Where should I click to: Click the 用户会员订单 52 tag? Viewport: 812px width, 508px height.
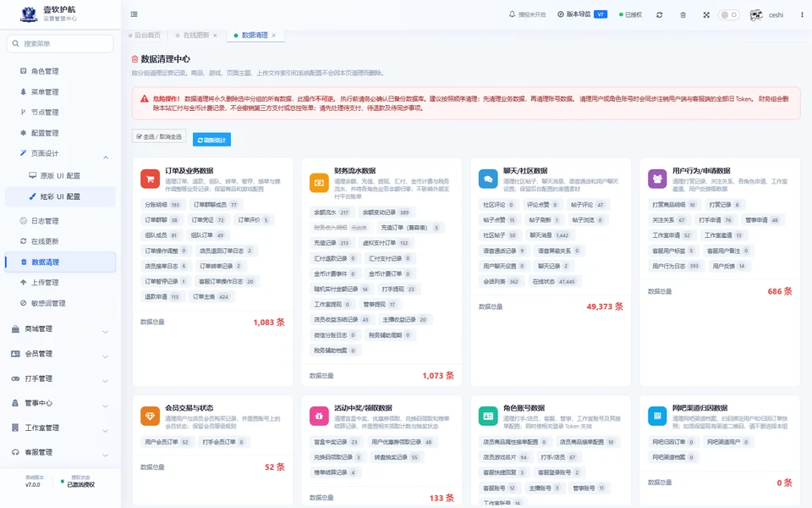(167, 442)
